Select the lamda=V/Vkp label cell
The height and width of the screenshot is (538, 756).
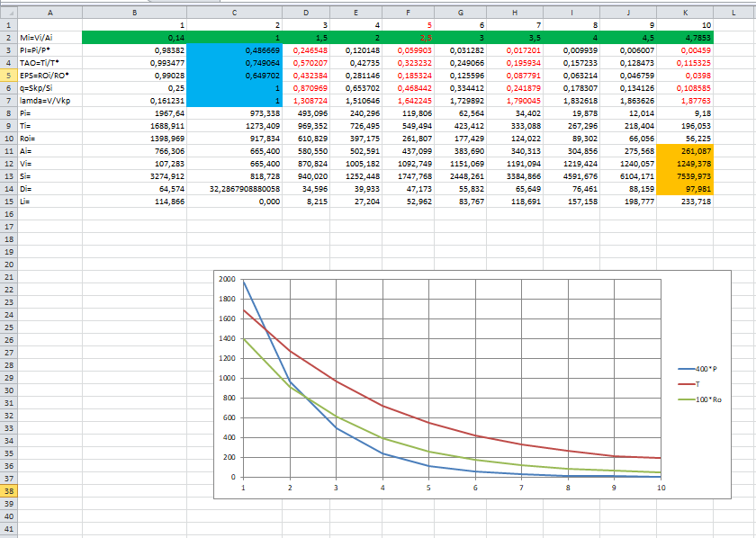[x=49, y=102]
